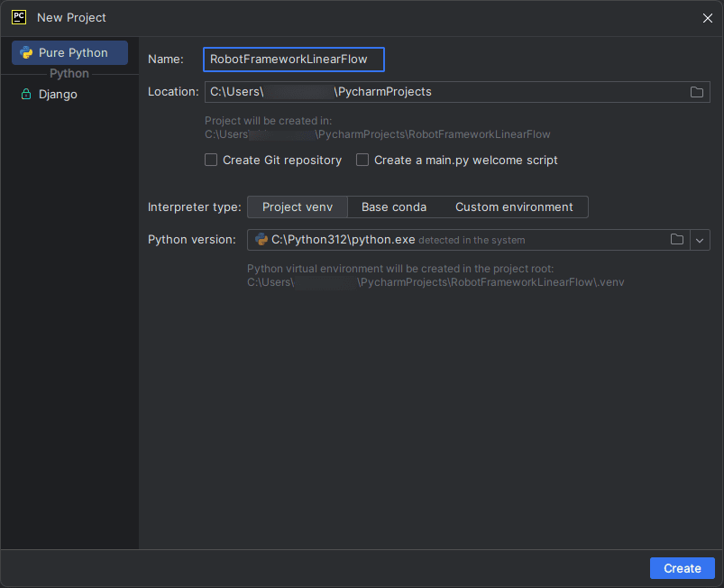Enable Create Git repository checkbox
Viewport: 724px width, 588px height.
coord(211,160)
